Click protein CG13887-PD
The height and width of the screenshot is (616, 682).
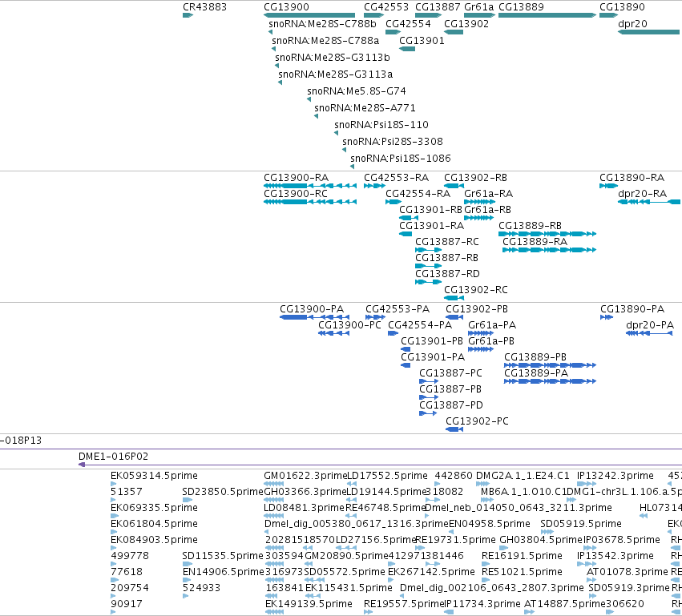tap(428, 413)
